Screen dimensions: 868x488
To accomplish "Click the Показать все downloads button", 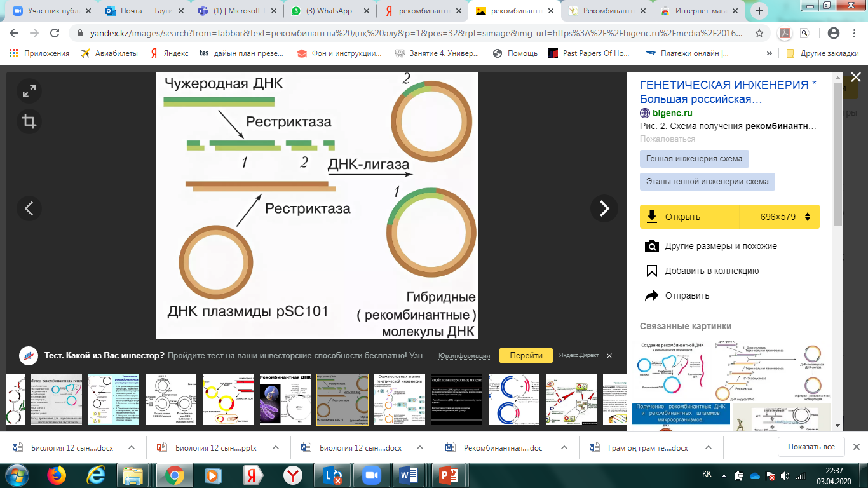I will (x=811, y=447).
